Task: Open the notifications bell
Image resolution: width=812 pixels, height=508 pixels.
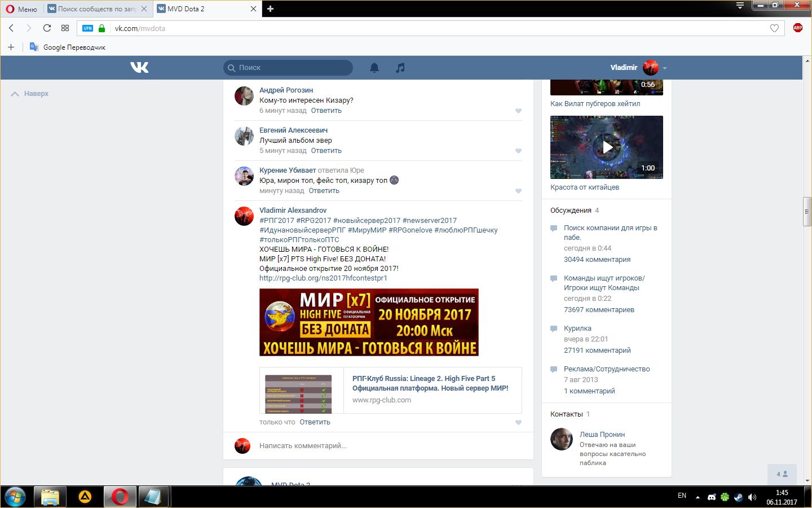Action: click(374, 68)
